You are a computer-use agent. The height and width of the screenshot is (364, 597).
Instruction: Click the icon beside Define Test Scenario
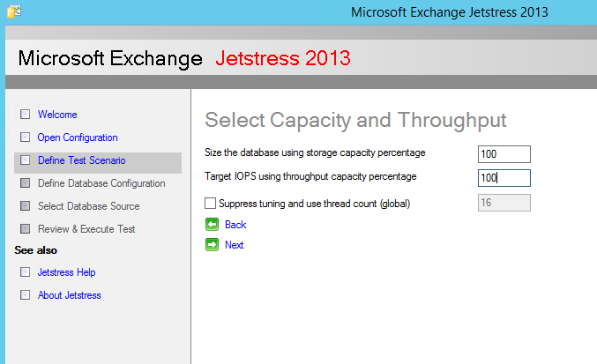[25, 160]
